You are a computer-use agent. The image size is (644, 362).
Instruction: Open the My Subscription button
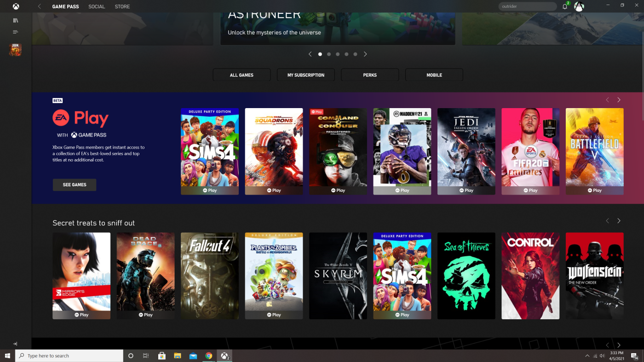pos(306,75)
